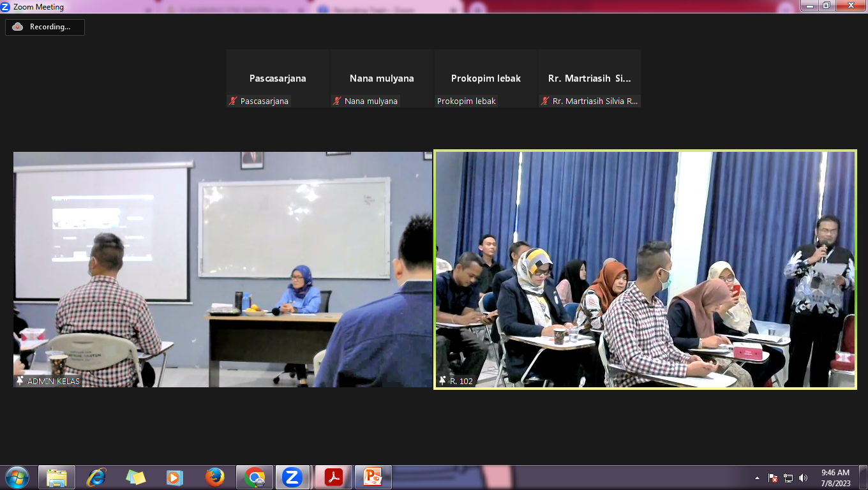Image resolution: width=868 pixels, height=490 pixels.
Task: Open Windows Media Player from the taskbar
Action: (175, 477)
